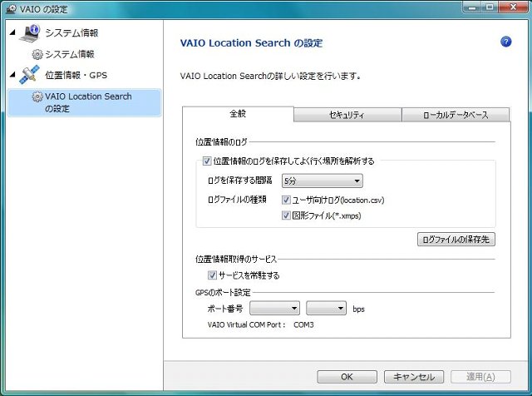Toggle ユーザ向けログ(location.csv) checkbox
Viewport: 532px width, 396px height.
[286, 200]
